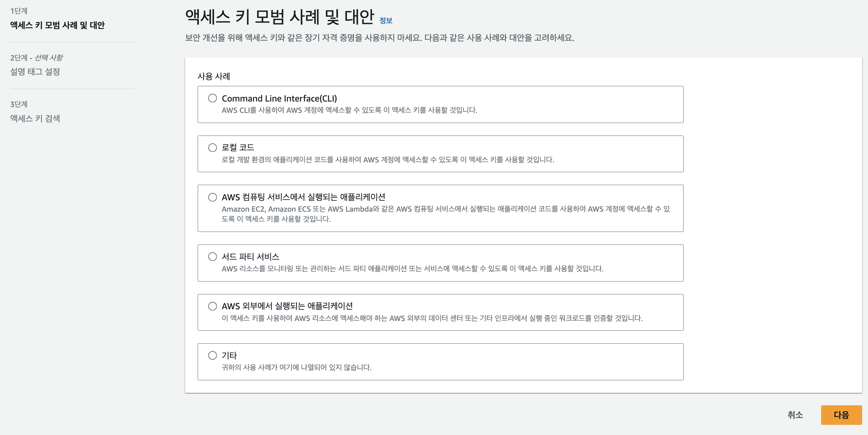Click the description starting with 로컬 개발 환경의

tap(388, 159)
